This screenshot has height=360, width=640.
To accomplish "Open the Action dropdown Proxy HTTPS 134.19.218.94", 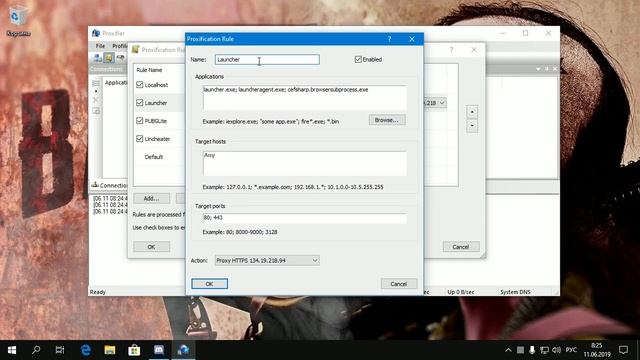I will tap(267, 260).
